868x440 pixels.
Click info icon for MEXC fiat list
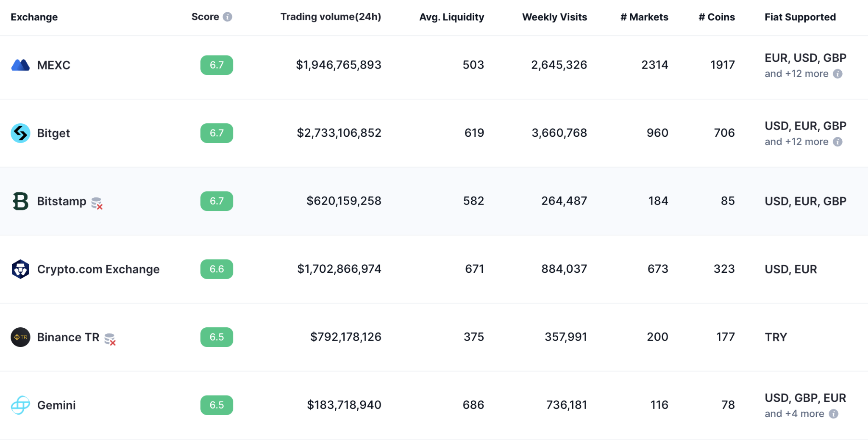[x=837, y=74]
